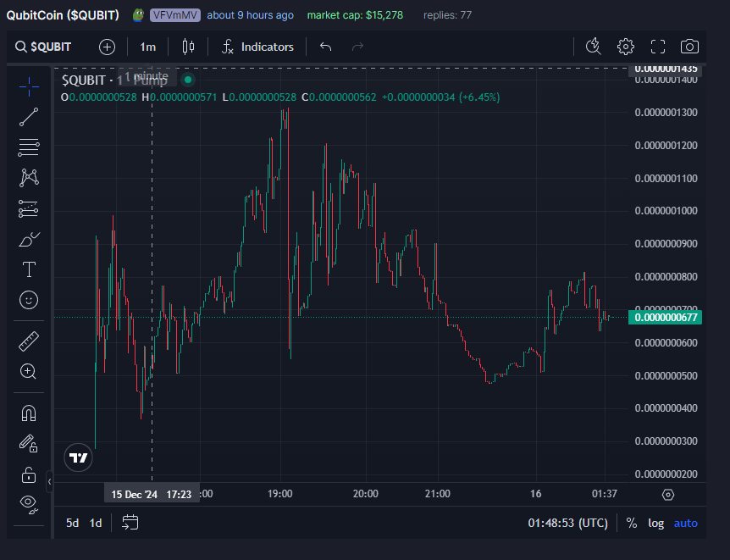Click the current price label 0.0000000677
This screenshot has width=730, height=560.
click(x=666, y=317)
